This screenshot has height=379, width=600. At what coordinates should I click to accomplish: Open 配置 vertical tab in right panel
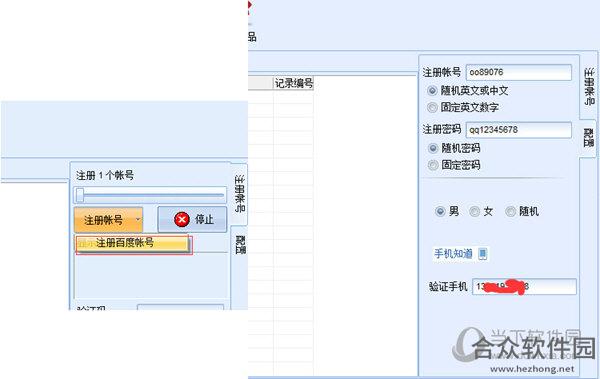point(589,138)
